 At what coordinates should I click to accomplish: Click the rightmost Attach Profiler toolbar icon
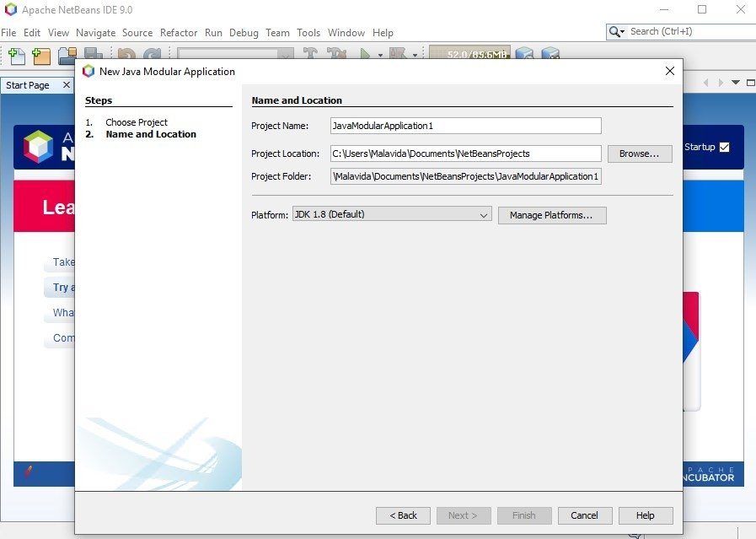click(x=550, y=53)
